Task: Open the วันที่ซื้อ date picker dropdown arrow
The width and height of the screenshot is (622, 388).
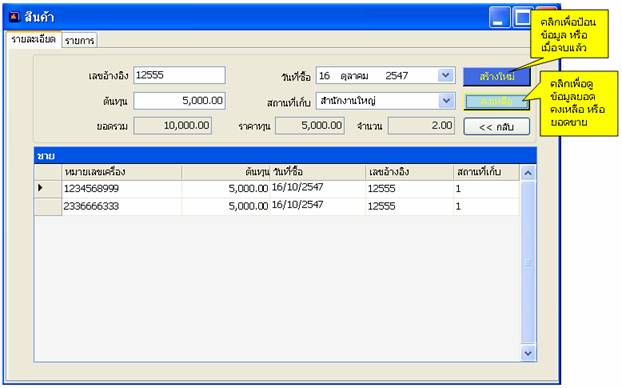Action: [x=446, y=75]
